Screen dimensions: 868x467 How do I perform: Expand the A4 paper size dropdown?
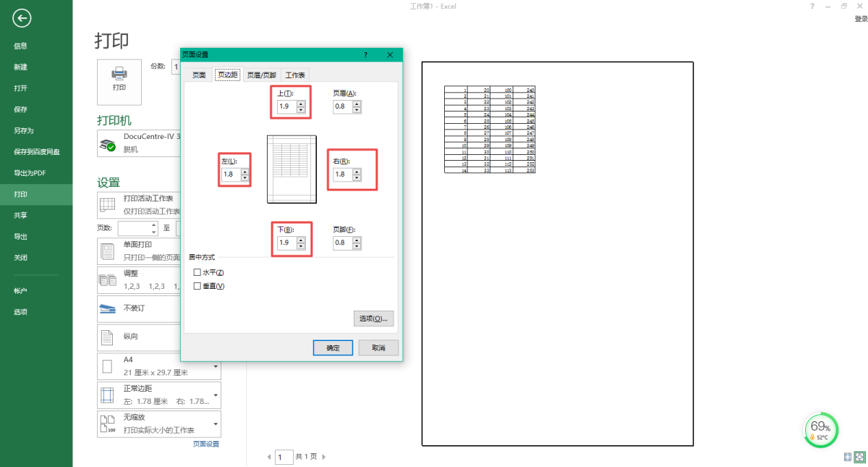(216, 366)
